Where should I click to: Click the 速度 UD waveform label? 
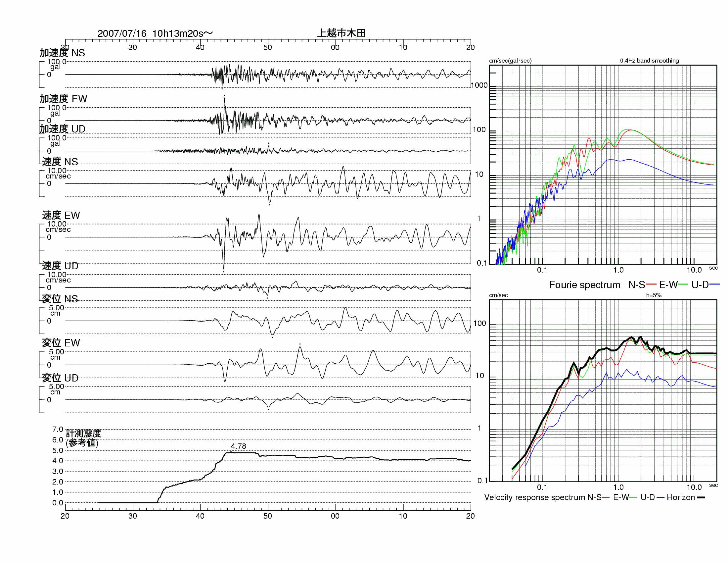click(60, 266)
